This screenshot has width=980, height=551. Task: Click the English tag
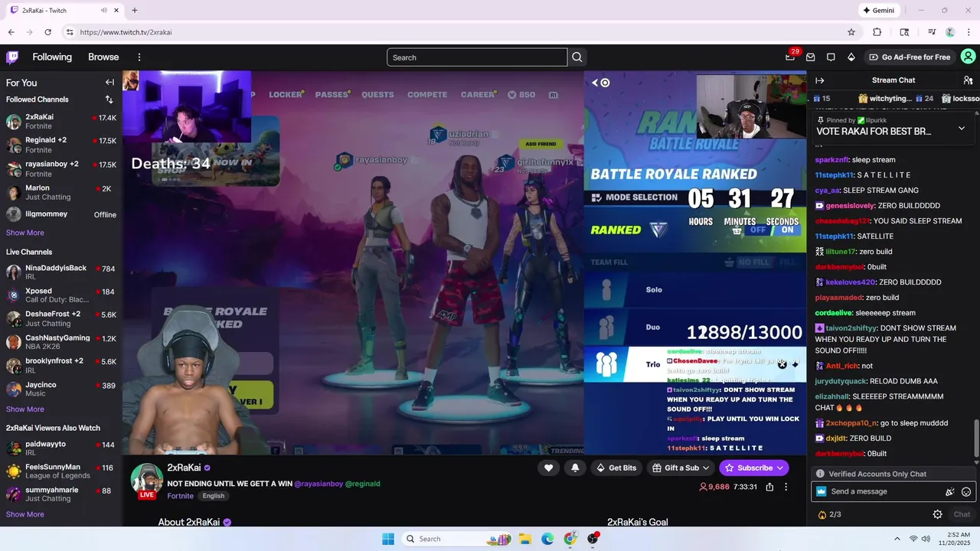pyautogui.click(x=214, y=496)
